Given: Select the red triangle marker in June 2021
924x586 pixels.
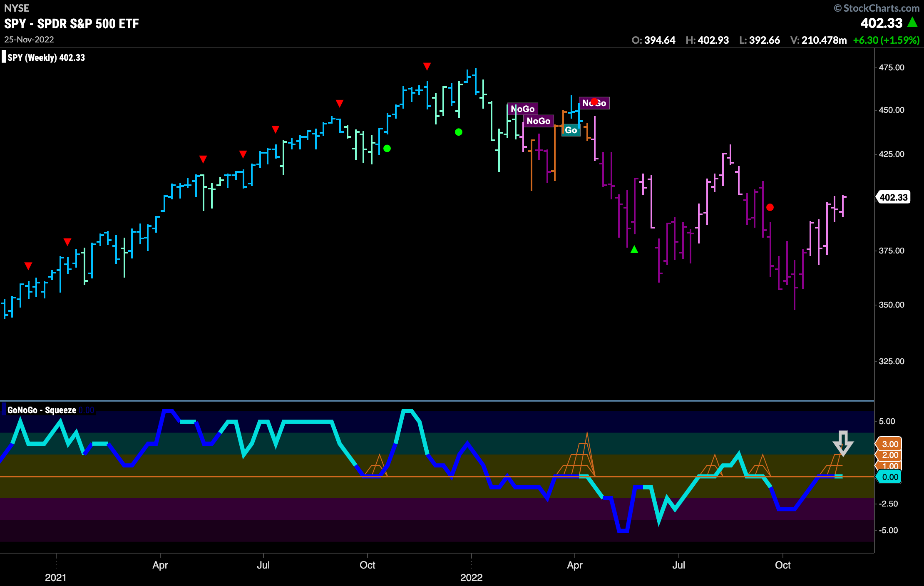Looking at the screenshot, I should [243, 154].
